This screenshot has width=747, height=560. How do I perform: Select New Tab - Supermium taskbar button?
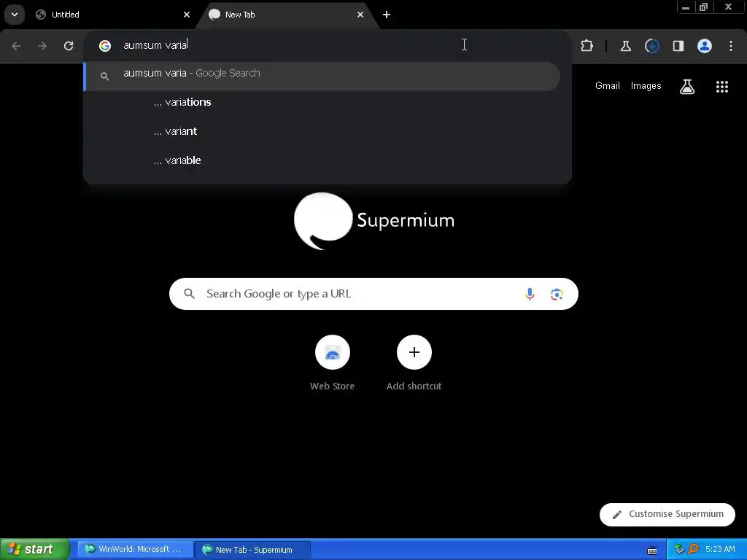pos(254,550)
